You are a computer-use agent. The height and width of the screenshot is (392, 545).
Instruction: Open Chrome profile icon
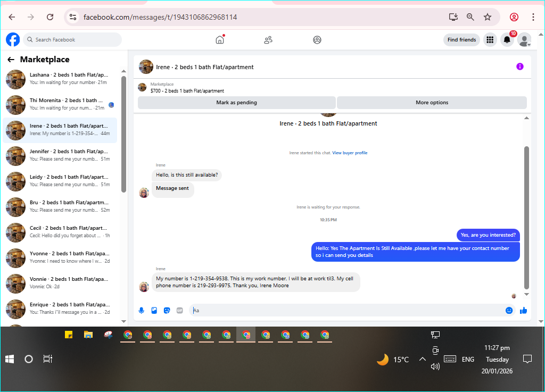coord(514,17)
